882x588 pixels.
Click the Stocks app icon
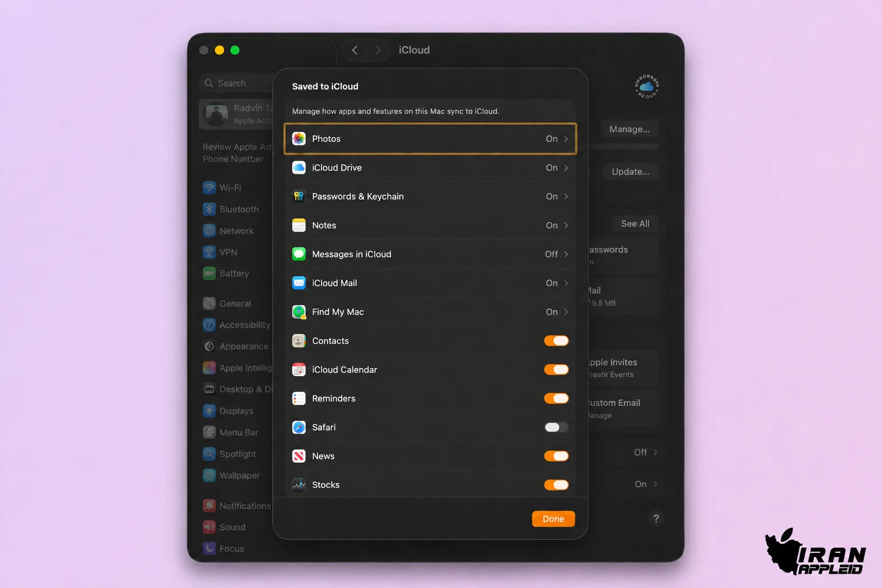click(299, 485)
